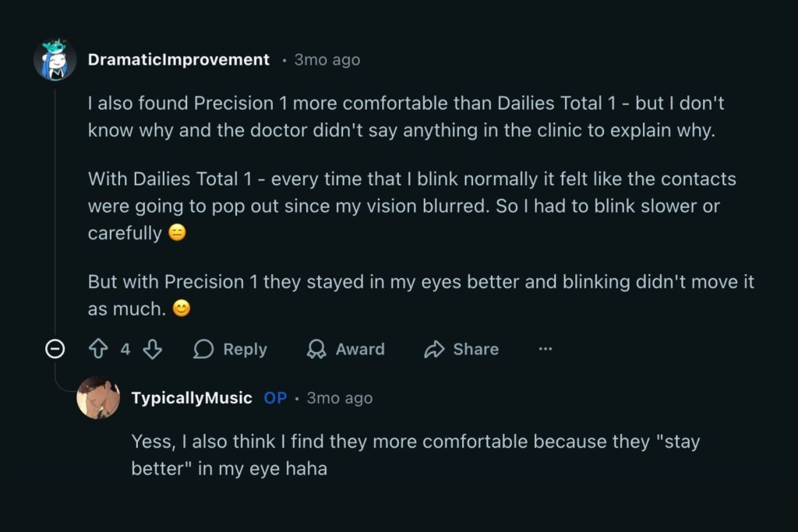
Task: Click the OP badge next to TypicallyMusic
Action: tap(274, 398)
